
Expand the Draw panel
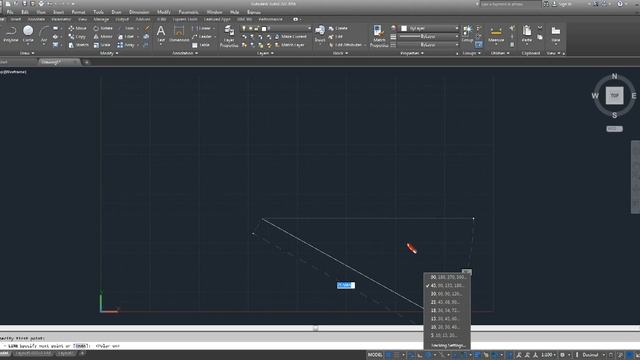(x=27, y=53)
